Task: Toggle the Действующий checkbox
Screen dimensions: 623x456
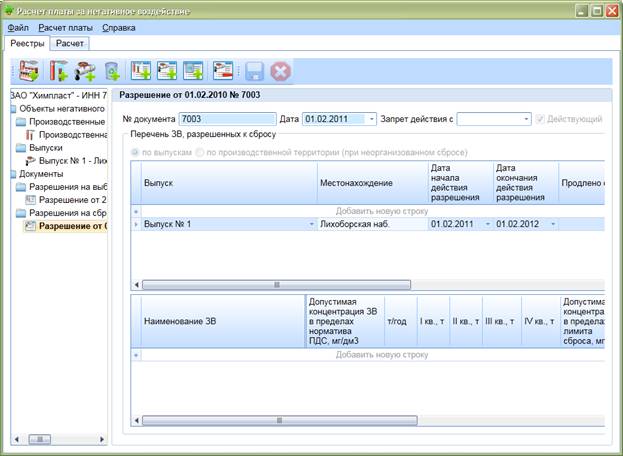Action: [540, 119]
